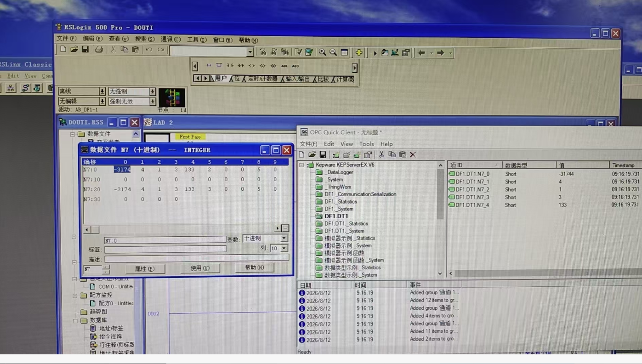Click New file icon in RSLogix toolbar
The height and width of the screenshot is (364, 642).
(63, 50)
